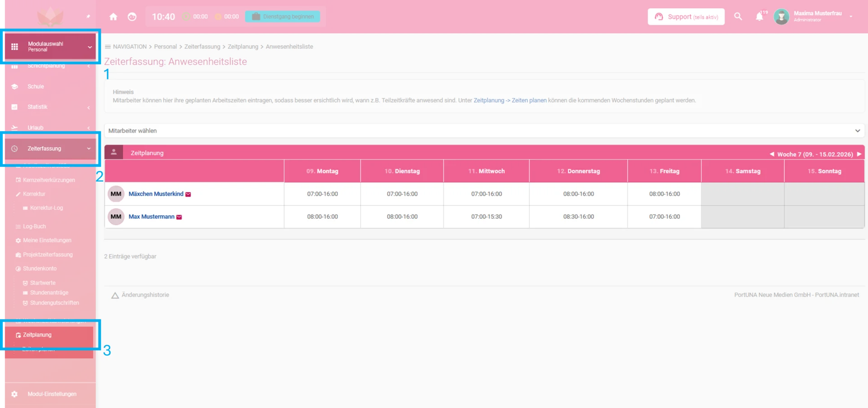The height and width of the screenshot is (408, 868).
Task: Click the 09. Montag column header
Action: coord(322,171)
